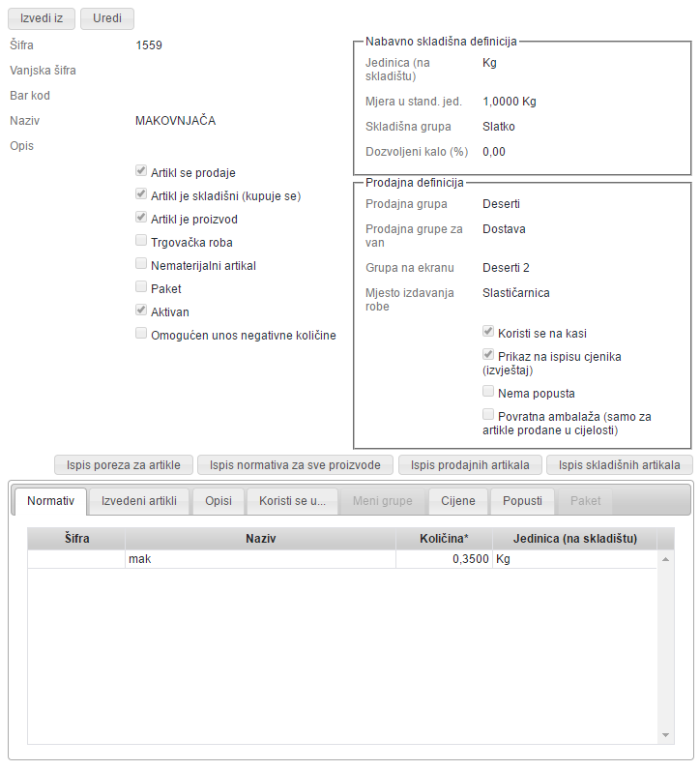Image resolution: width=700 pixels, height=770 pixels.
Task: Sort by the 'Šifra' column header
Action: click(76, 539)
